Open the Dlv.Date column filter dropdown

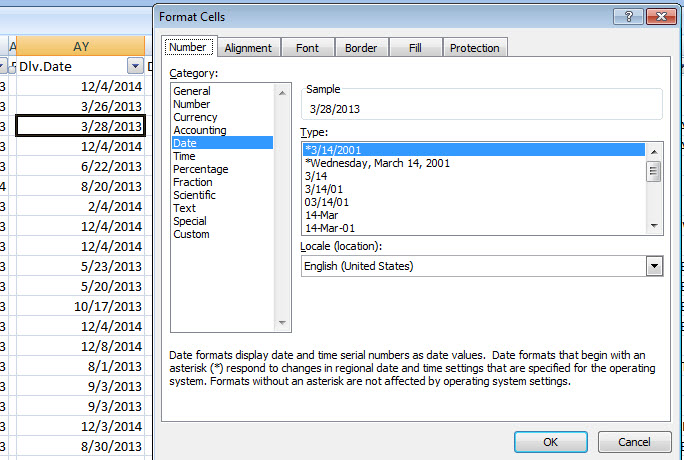135,66
